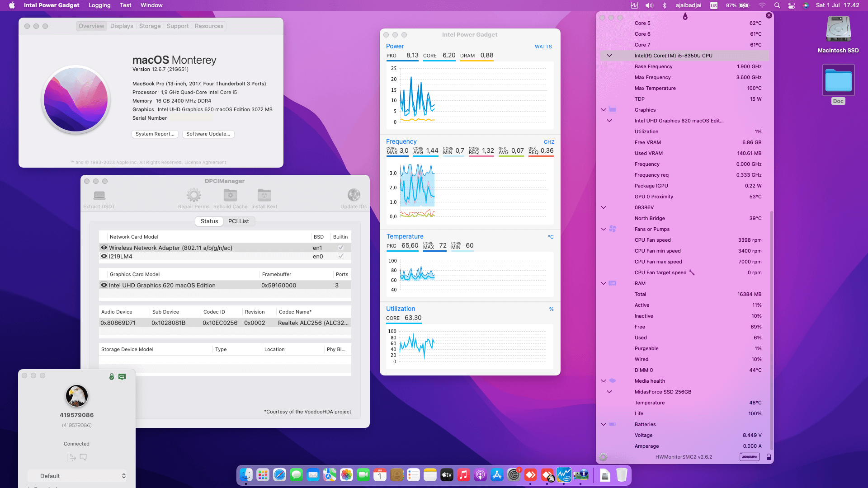Click the Rebuild Cache folder icon

click(231, 195)
